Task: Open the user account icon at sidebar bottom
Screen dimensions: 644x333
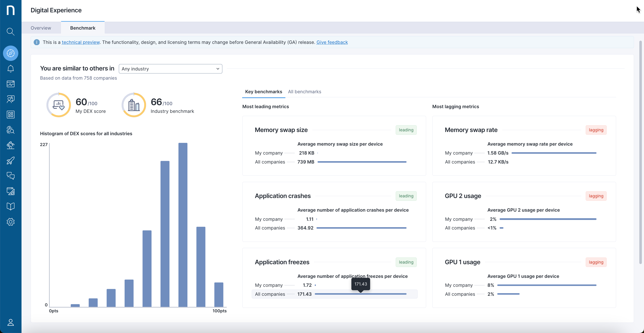Action: point(10,322)
